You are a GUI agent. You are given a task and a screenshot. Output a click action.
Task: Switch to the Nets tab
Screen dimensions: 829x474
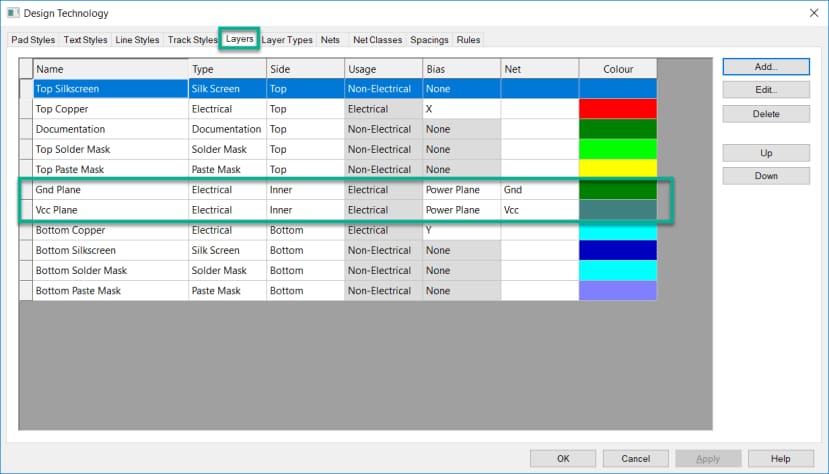click(330, 40)
